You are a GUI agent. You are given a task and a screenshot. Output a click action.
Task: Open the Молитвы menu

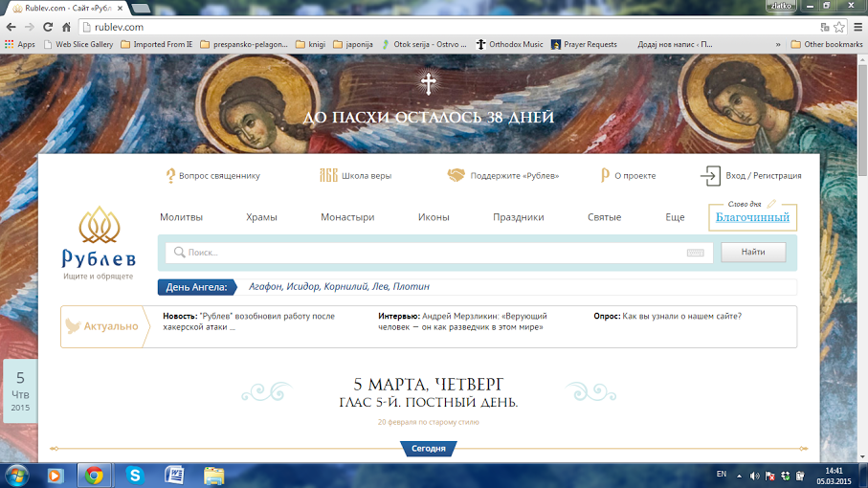click(181, 217)
